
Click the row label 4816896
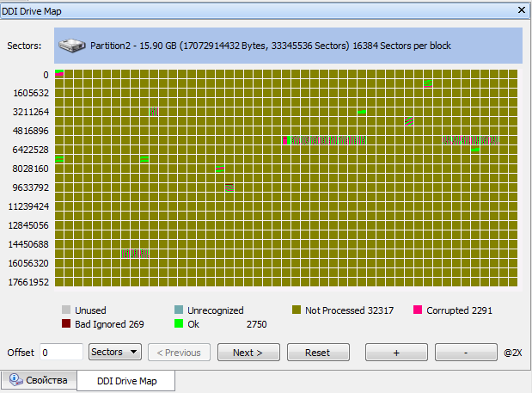pyautogui.click(x=31, y=131)
